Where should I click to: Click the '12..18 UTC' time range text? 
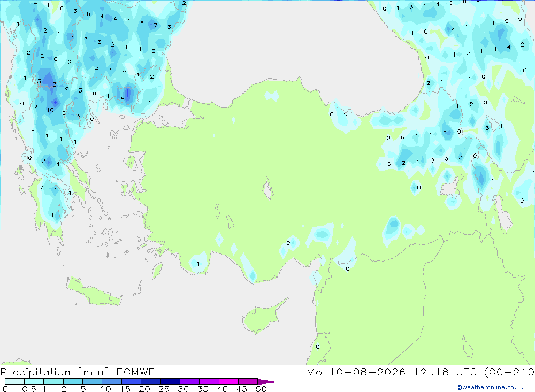pos(445,372)
